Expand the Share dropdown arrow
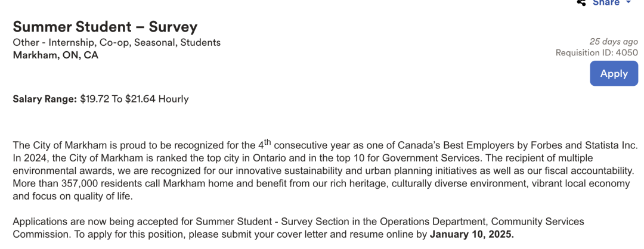The height and width of the screenshot is (249, 644). 628,3
